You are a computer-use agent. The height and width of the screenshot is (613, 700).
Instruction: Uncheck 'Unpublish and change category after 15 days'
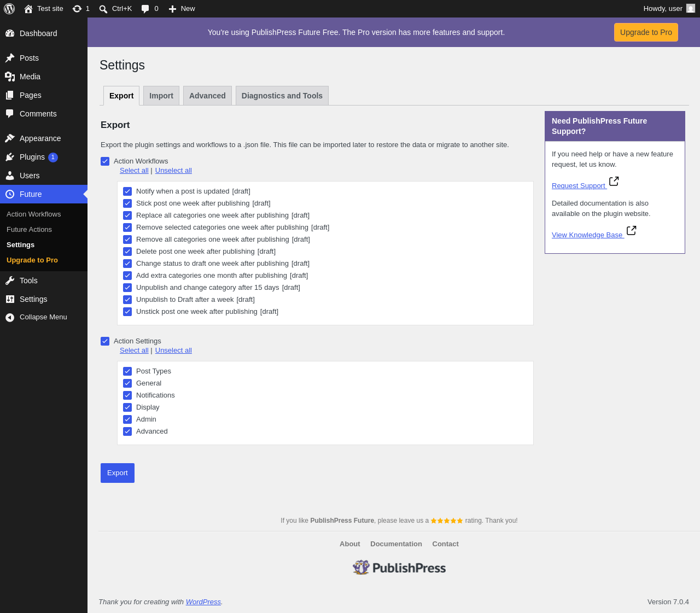pyautogui.click(x=127, y=288)
